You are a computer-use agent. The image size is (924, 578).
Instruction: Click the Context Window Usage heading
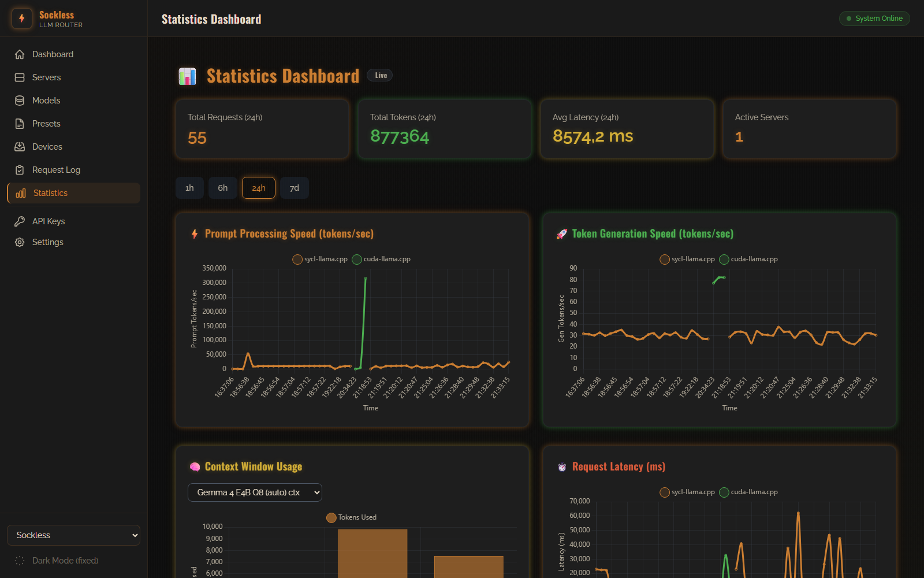(254, 466)
